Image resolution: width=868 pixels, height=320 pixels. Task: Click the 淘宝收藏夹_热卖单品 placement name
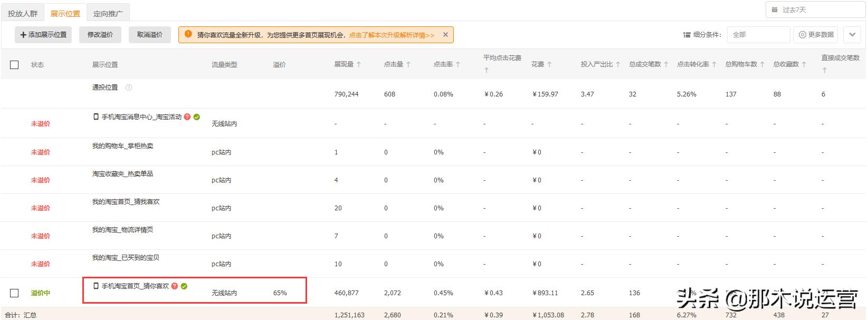(x=122, y=174)
